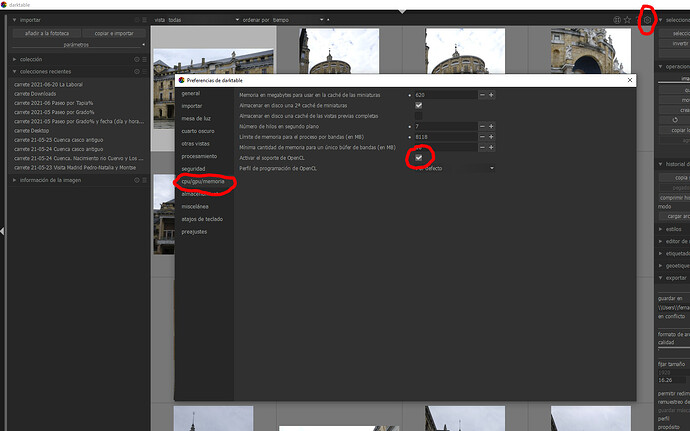Enable full preview disk cache checkbox

(x=419, y=115)
